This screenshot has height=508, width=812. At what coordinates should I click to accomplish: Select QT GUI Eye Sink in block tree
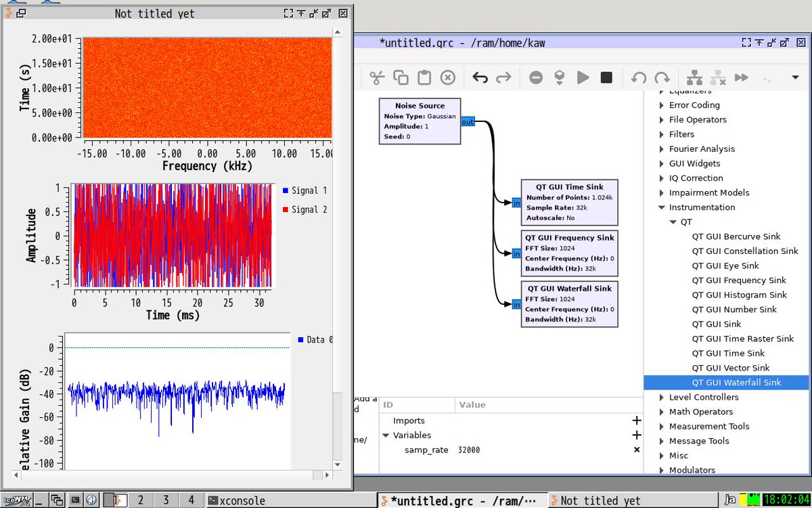click(725, 266)
